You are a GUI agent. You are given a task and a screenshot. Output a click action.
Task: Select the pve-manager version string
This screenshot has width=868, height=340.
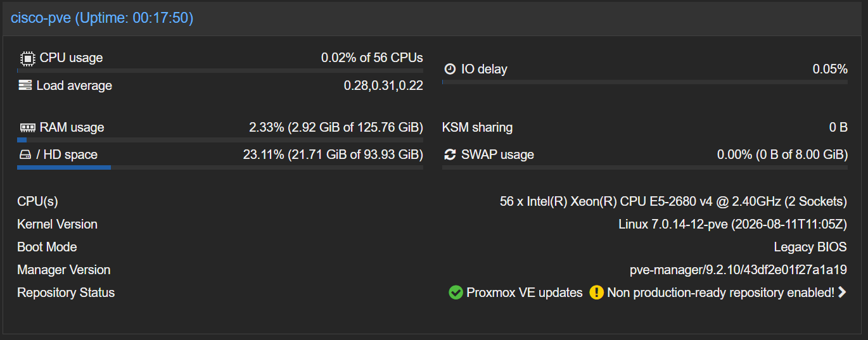tap(738, 270)
